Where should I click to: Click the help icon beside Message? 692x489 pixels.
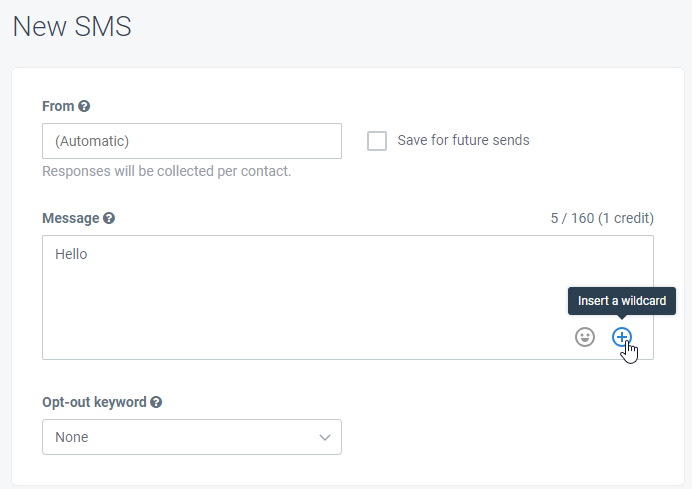(109, 218)
